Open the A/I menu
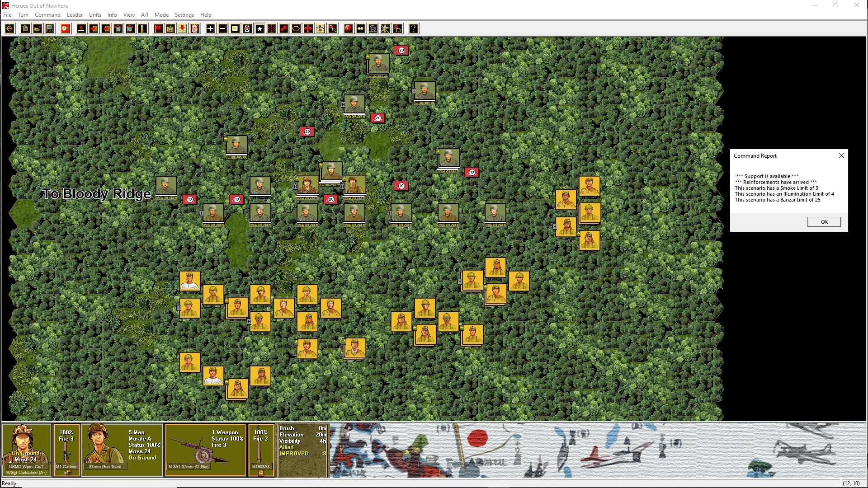868x488 pixels. tap(145, 15)
